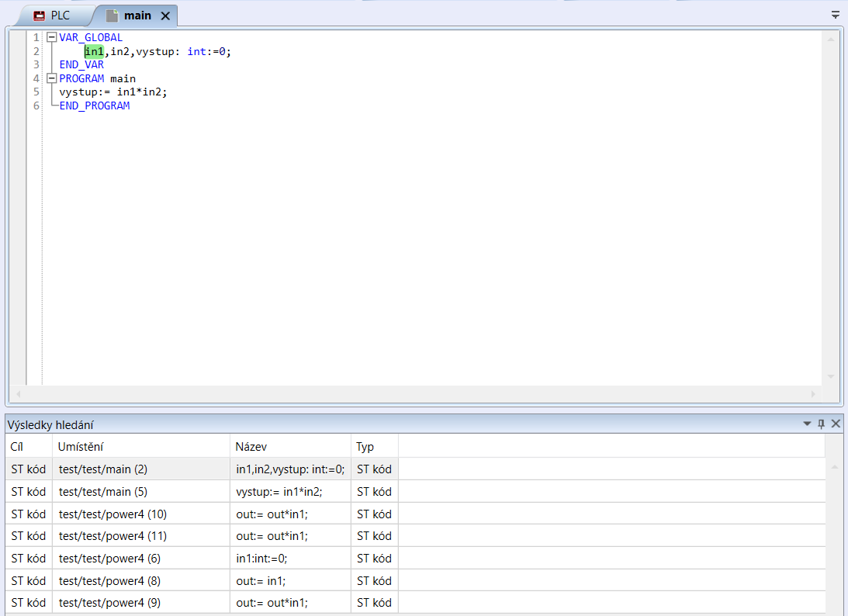Sort results by the Typ column

374,447
